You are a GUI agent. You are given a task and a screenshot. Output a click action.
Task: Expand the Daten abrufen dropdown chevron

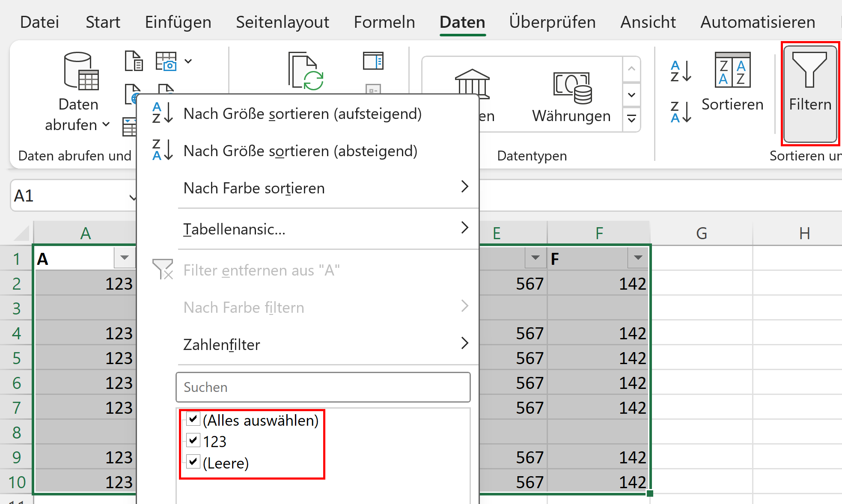(x=106, y=125)
